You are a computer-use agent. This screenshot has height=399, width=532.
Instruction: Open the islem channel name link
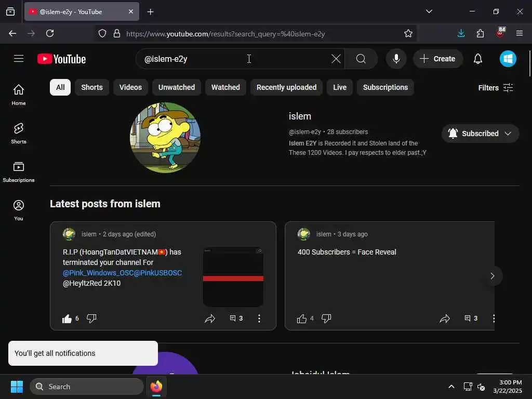(x=300, y=116)
